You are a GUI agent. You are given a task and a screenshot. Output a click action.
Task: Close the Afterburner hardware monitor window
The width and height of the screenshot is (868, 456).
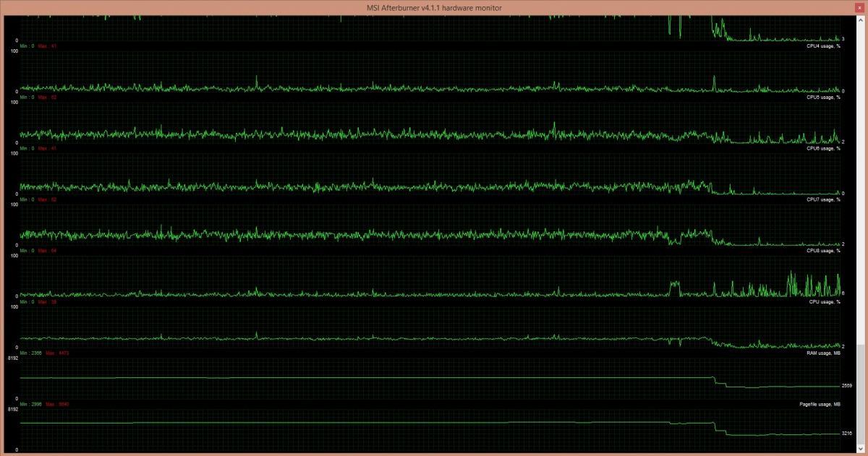point(859,7)
